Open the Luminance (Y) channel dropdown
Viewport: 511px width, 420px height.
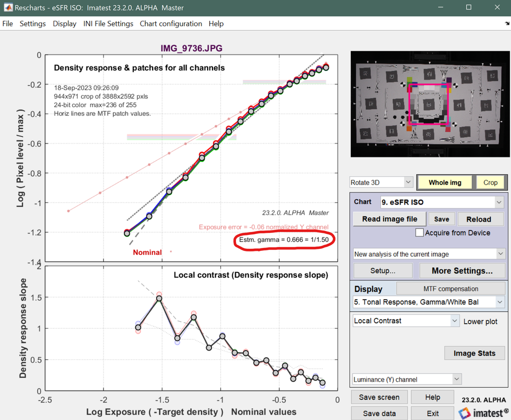407,379
